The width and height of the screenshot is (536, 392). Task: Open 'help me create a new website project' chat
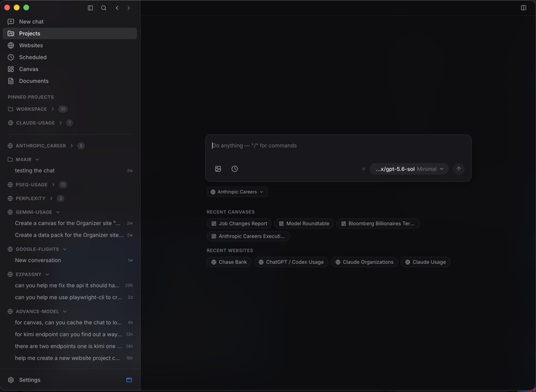click(70, 358)
